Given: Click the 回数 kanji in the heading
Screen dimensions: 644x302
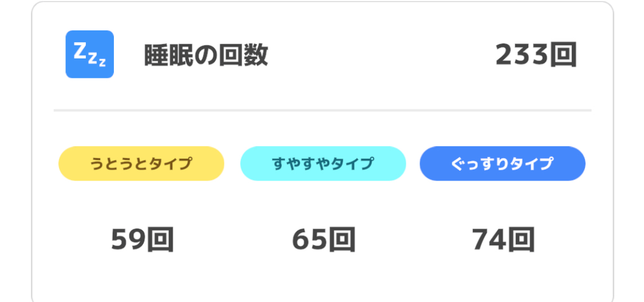Looking at the screenshot, I should 243,54.
